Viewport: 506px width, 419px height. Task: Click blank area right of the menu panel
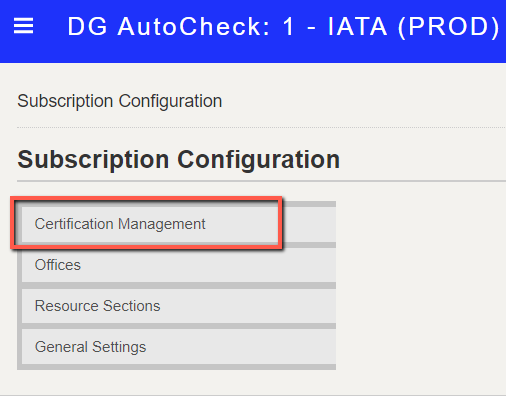coord(421,285)
